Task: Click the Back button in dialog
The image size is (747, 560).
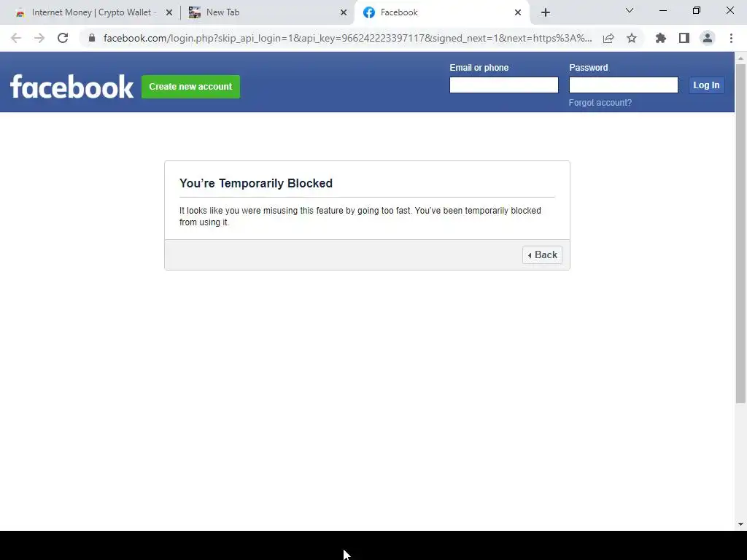Action: pos(542,254)
